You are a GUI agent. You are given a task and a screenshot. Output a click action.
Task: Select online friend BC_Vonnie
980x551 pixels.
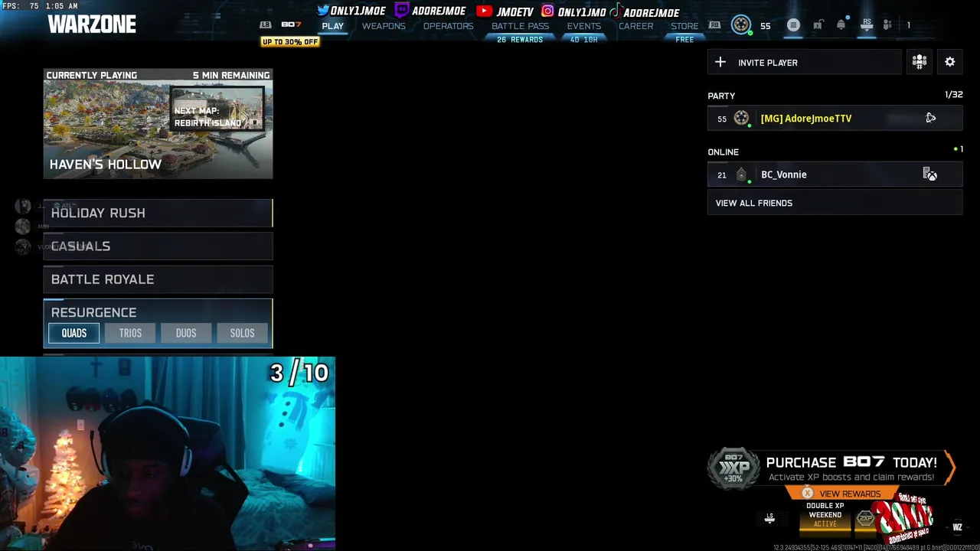[835, 174]
